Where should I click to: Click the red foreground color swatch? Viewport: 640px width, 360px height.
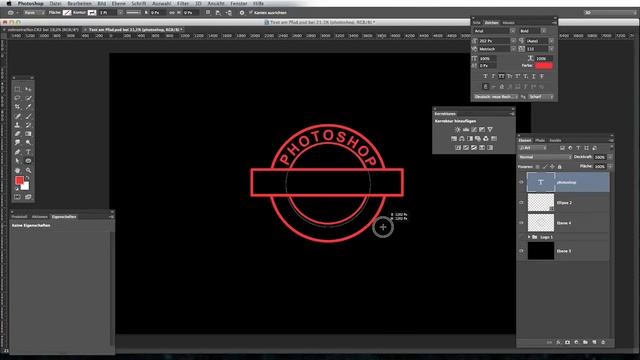point(19,180)
